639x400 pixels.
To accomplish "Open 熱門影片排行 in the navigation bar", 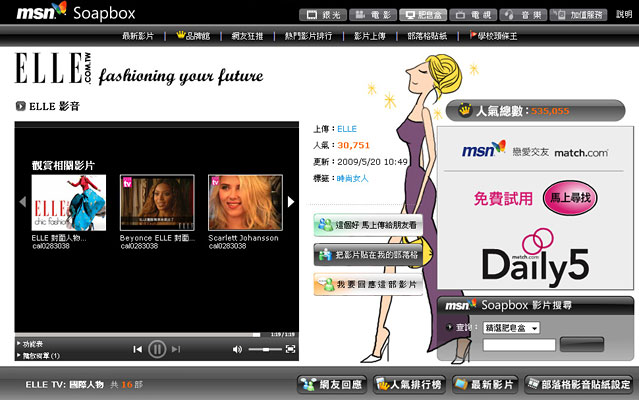I will [308, 36].
